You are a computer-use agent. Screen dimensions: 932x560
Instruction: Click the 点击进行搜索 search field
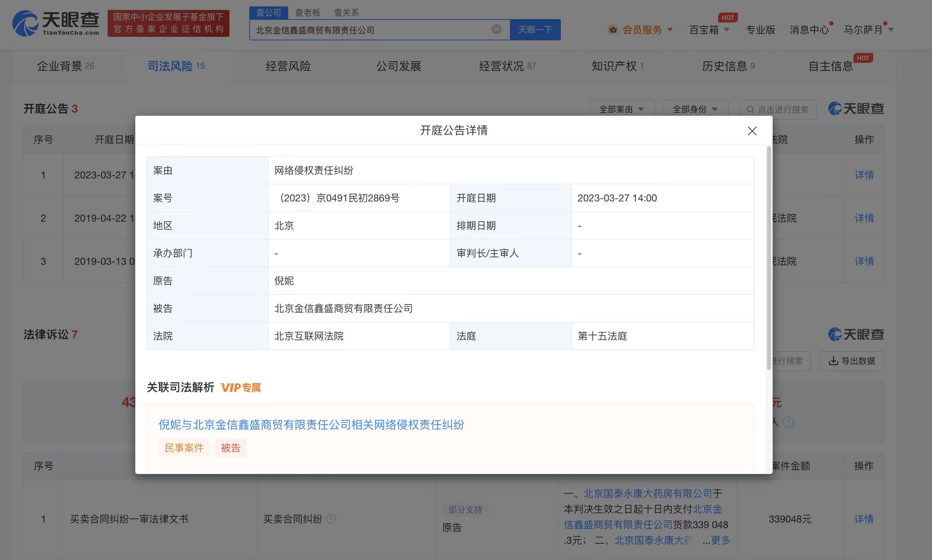click(x=778, y=109)
